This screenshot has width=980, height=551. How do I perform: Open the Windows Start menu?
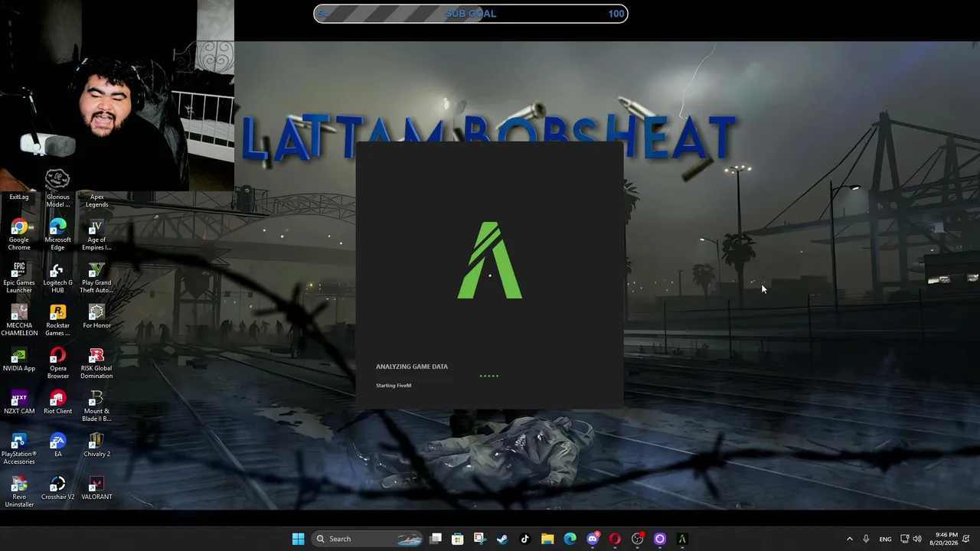298,539
